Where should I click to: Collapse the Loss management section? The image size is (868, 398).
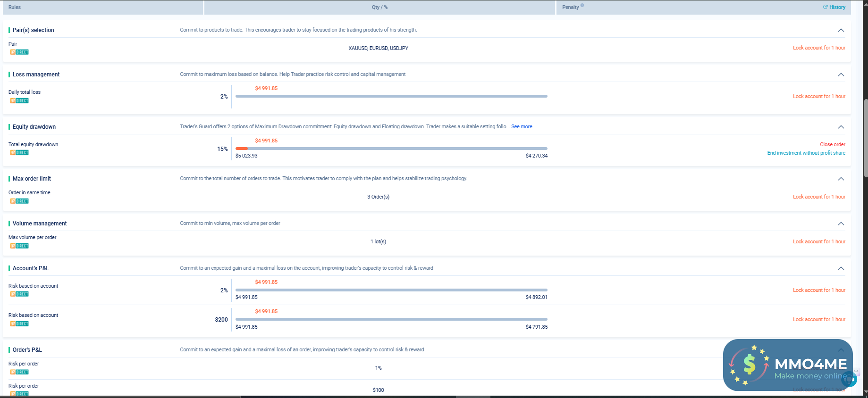841,75
